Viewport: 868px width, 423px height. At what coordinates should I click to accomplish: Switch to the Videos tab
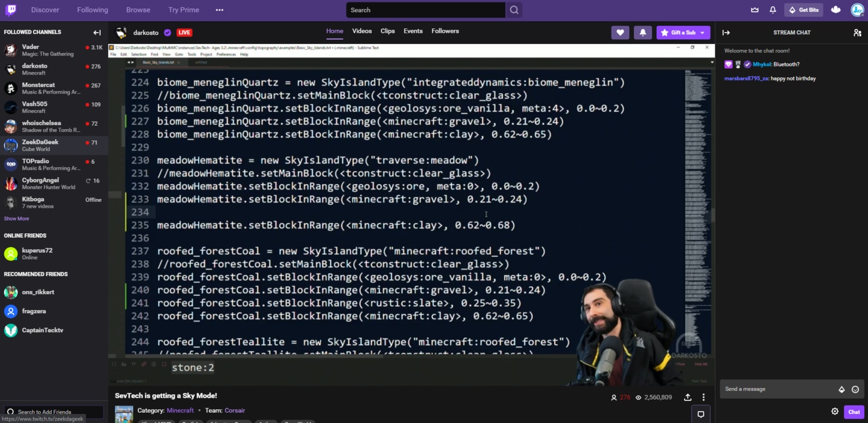pos(363,31)
